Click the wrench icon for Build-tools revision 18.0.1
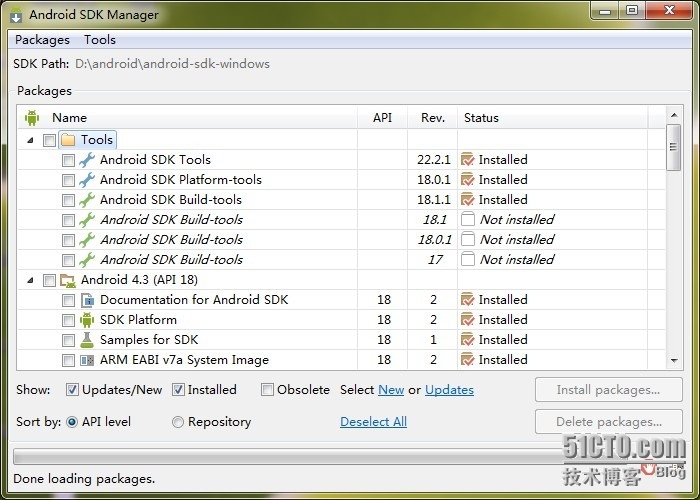Viewport: 700px width, 500px height. click(x=87, y=240)
